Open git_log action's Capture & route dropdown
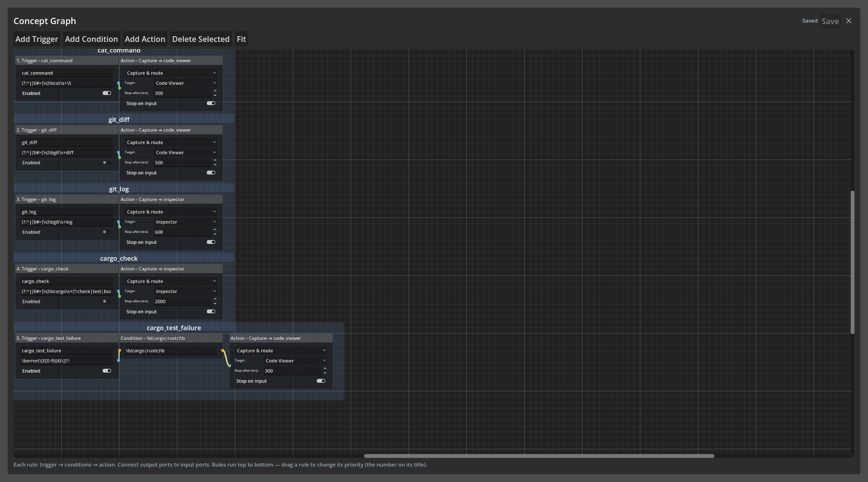The image size is (868, 482). [x=171, y=212]
